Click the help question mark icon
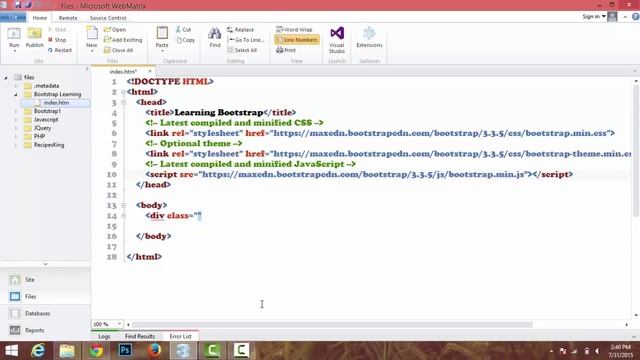This screenshot has width=640, height=360. pyautogui.click(x=636, y=16)
